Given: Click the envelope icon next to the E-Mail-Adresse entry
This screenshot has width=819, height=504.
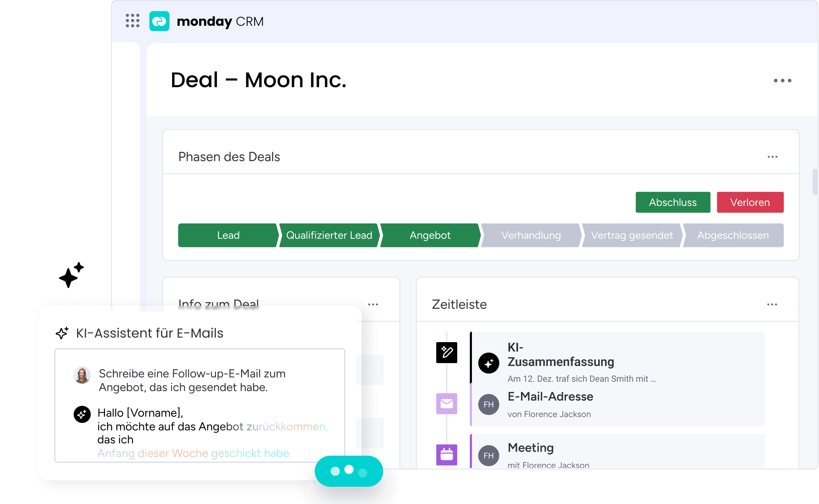Looking at the screenshot, I should pos(446,404).
